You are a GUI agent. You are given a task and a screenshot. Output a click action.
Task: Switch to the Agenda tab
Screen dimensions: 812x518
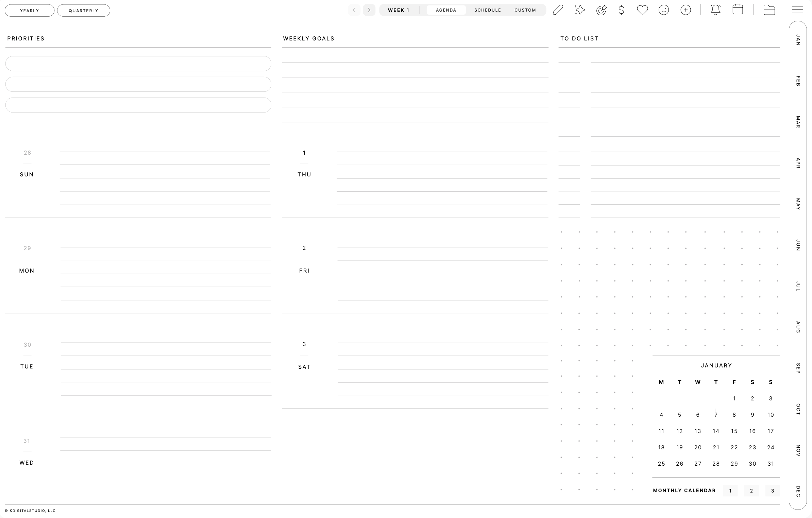click(x=446, y=10)
